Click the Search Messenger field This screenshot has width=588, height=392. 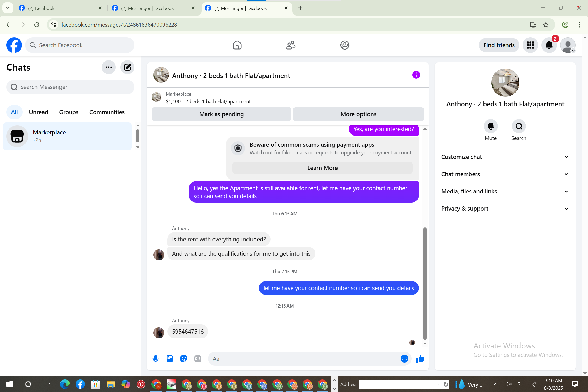click(x=70, y=87)
